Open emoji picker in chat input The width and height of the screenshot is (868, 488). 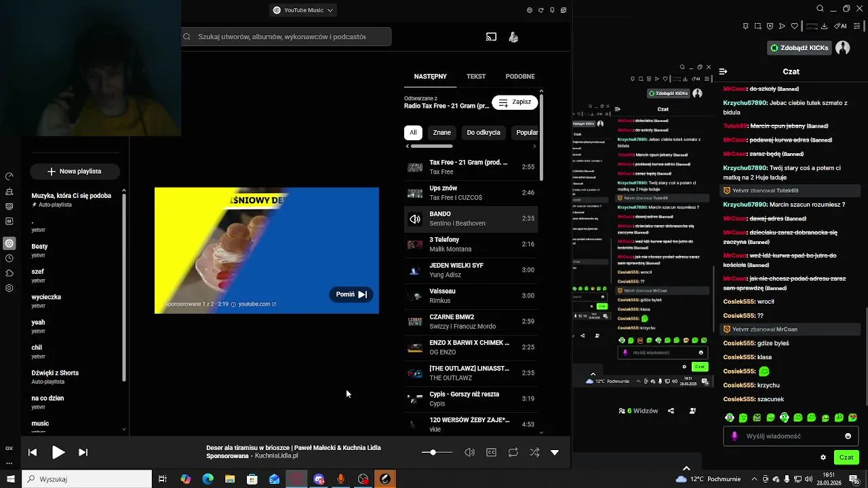click(x=848, y=436)
